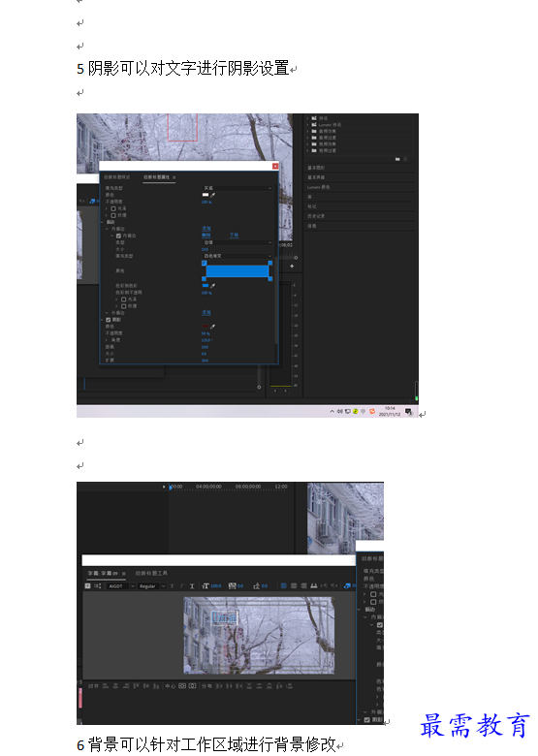Click the font size icon beside 100.0

206,585
